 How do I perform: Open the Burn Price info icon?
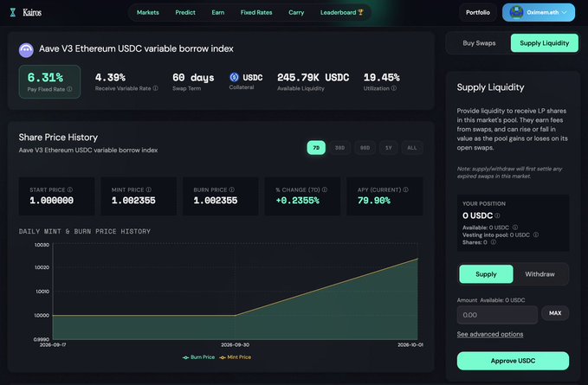pos(232,189)
